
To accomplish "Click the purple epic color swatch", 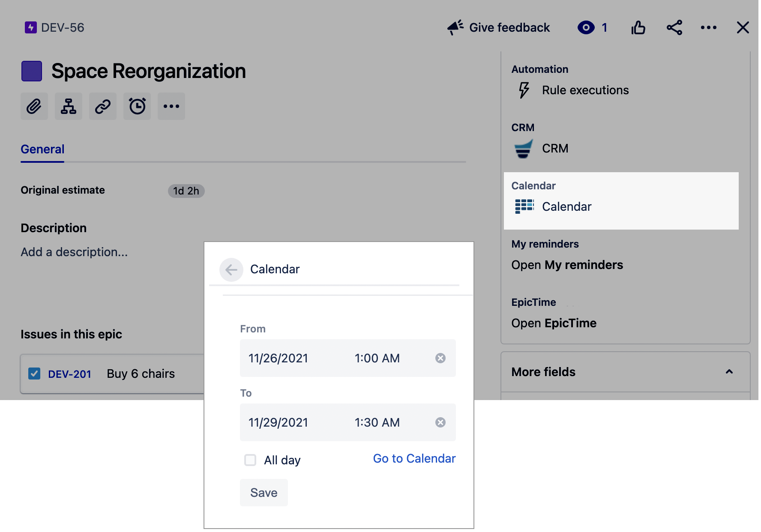I will tap(32, 71).
